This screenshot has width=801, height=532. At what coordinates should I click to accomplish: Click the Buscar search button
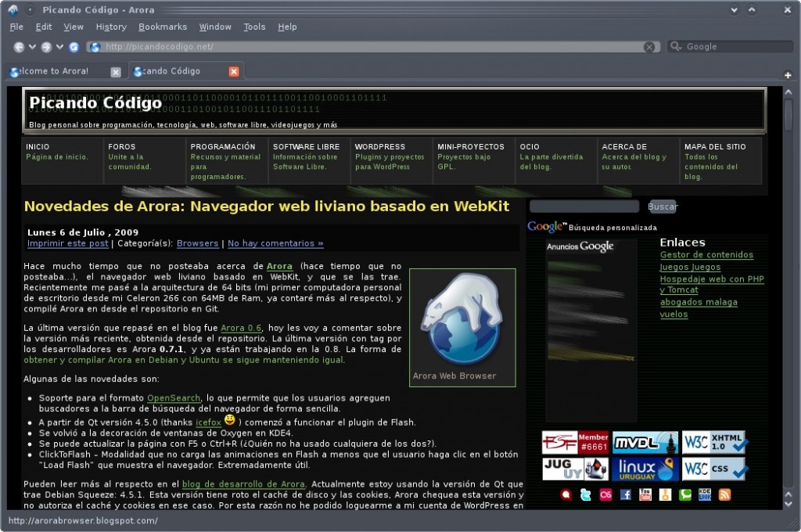pos(663,206)
